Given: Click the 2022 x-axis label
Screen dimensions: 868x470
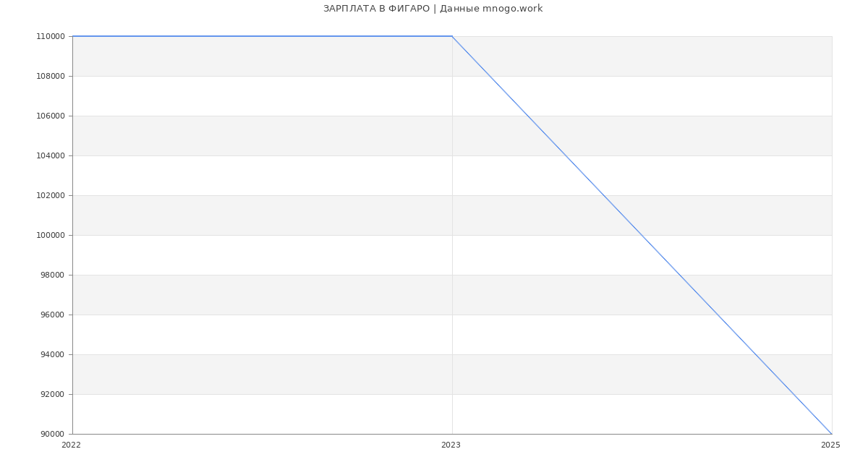Looking at the screenshot, I should (72, 445).
